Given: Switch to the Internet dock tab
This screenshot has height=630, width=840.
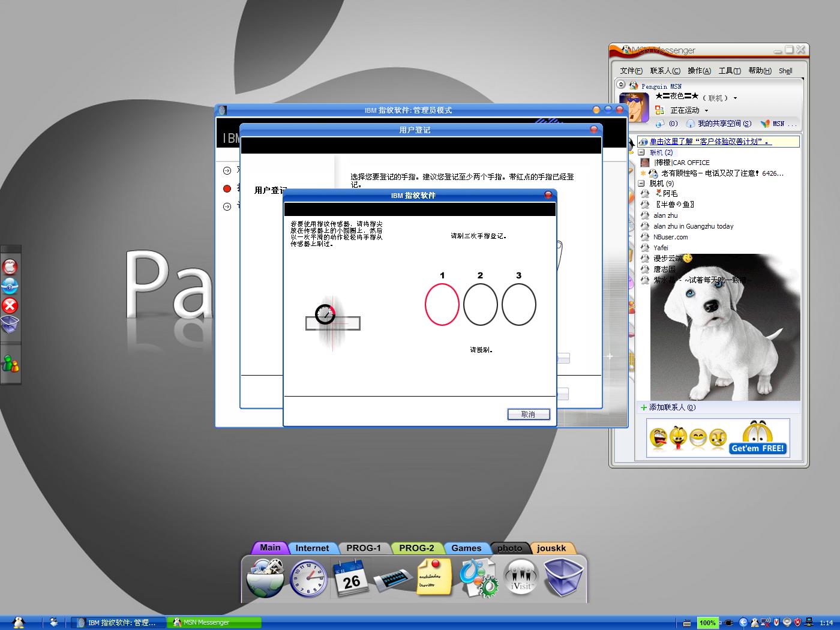Looking at the screenshot, I should click(x=312, y=548).
